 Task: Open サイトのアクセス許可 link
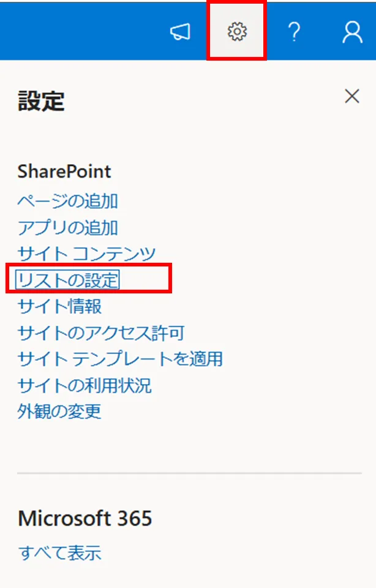coord(101,333)
